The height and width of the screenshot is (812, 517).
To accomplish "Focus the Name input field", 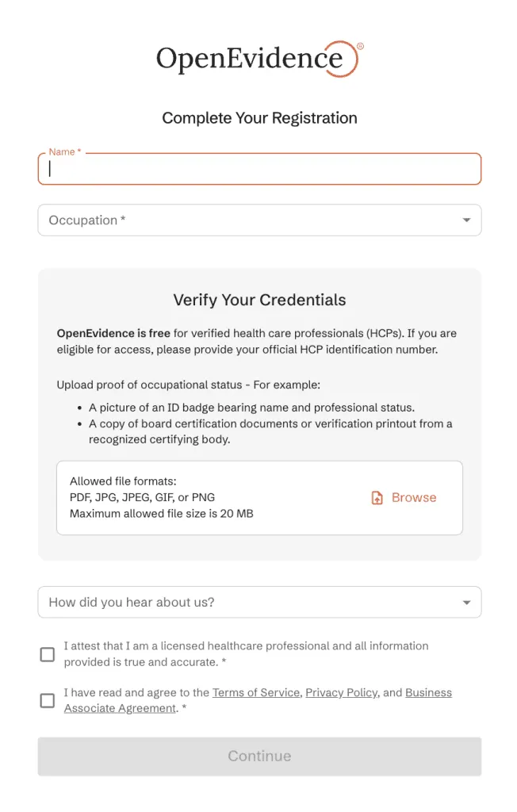I will click(259, 169).
